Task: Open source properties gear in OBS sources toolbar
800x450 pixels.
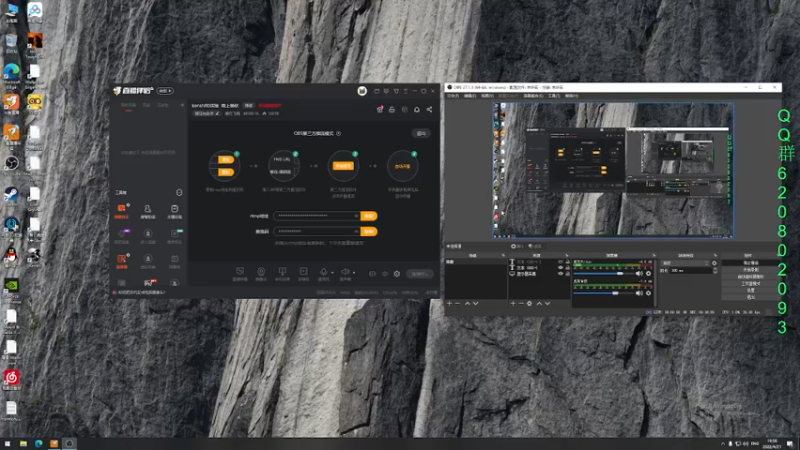Action: tap(529, 304)
